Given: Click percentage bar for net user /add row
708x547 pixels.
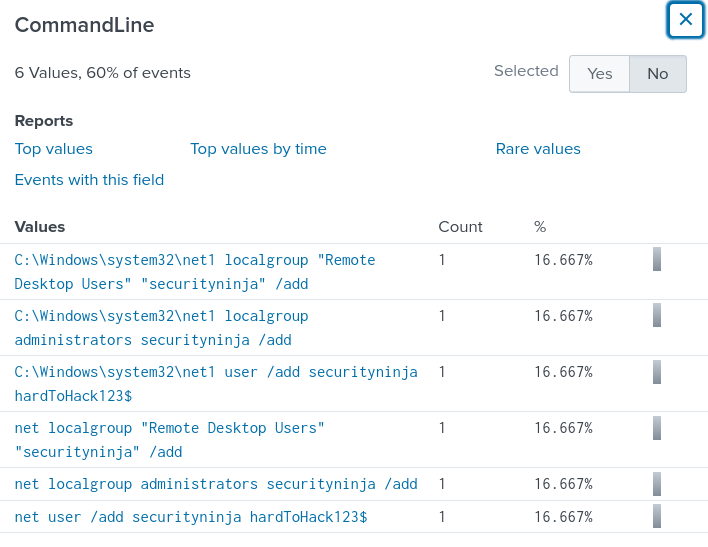Looking at the screenshot, I should coord(657,517).
